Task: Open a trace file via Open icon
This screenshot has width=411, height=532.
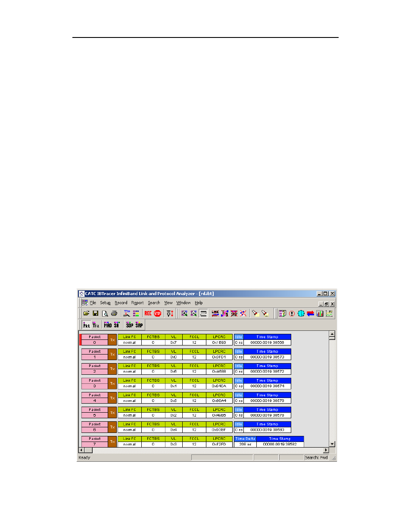Action: [86, 314]
